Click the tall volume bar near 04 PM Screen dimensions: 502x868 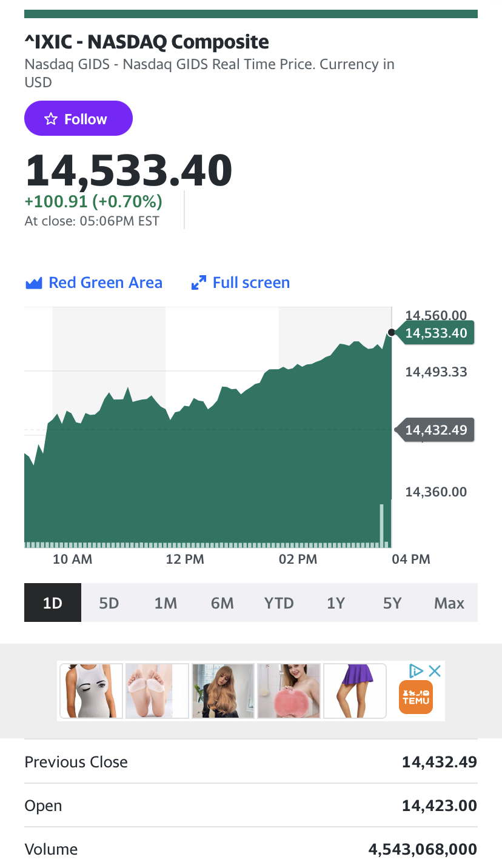tap(382, 525)
